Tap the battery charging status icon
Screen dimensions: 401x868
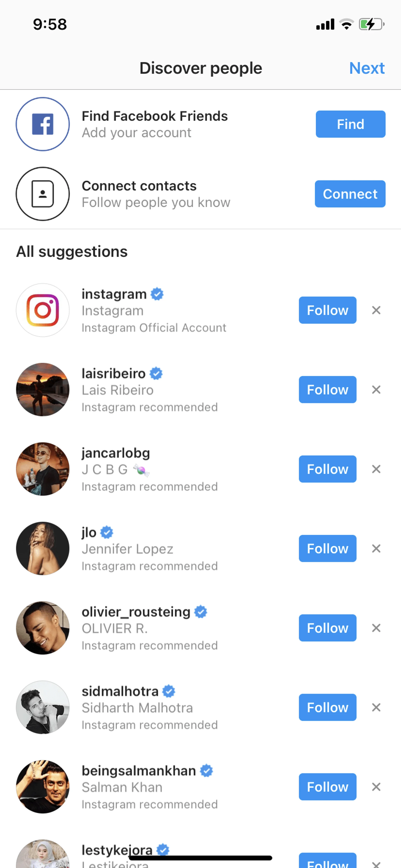coord(371,24)
